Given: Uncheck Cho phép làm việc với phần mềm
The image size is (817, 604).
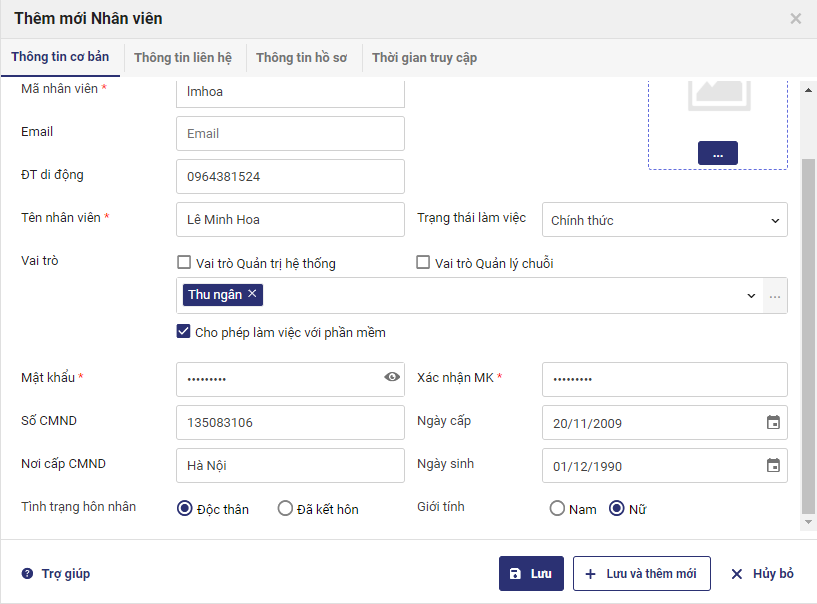Looking at the screenshot, I should [x=184, y=332].
